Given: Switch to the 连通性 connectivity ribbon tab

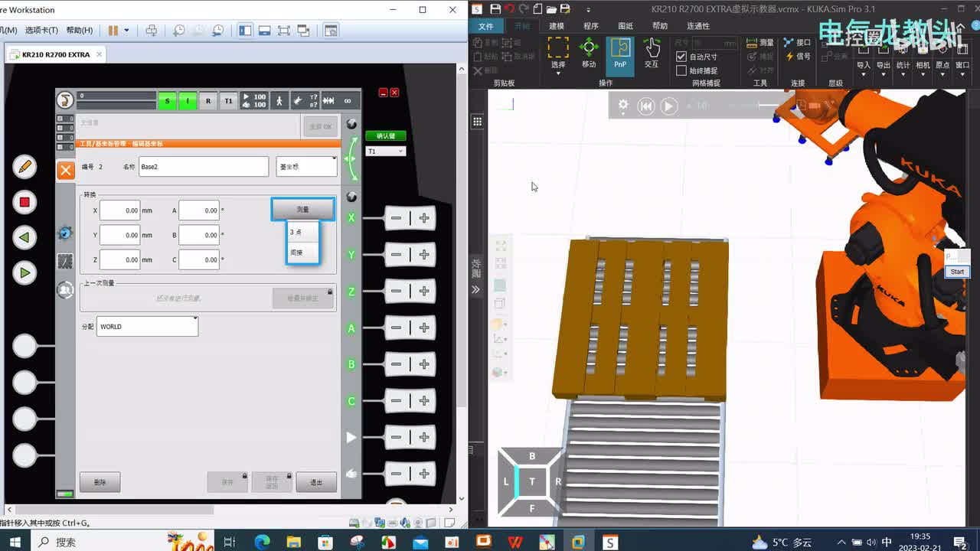Looking at the screenshot, I should point(698,26).
